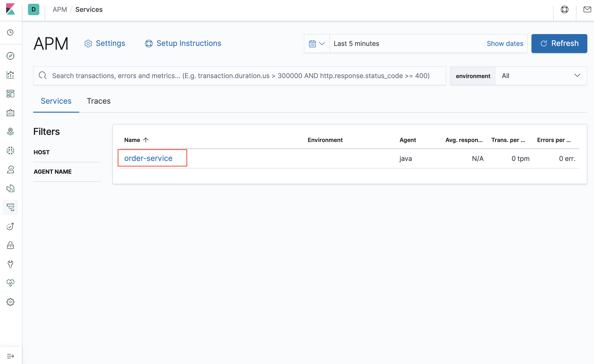
Task: Open Discover via compass icon
Action: [10, 56]
